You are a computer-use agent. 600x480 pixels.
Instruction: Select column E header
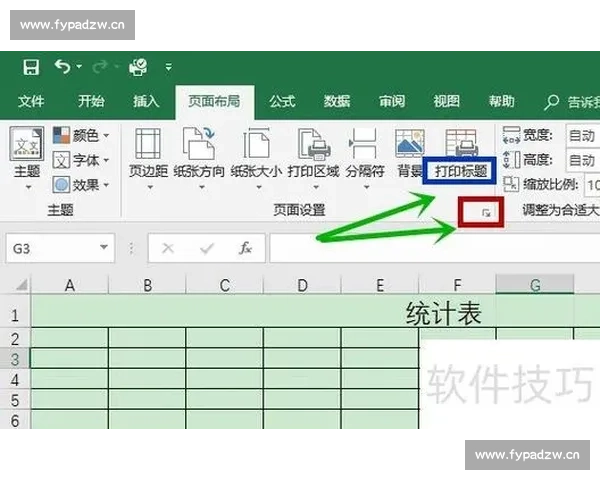pos(380,285)
